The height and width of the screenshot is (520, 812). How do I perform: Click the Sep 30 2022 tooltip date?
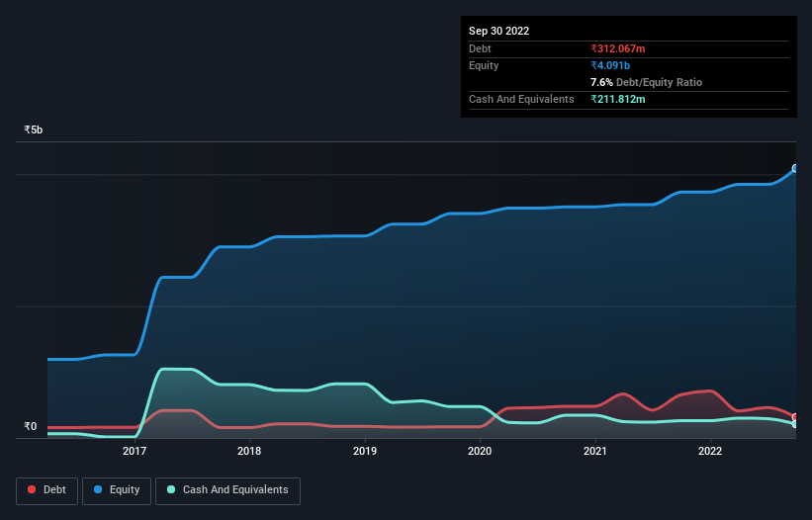[498, 31]
